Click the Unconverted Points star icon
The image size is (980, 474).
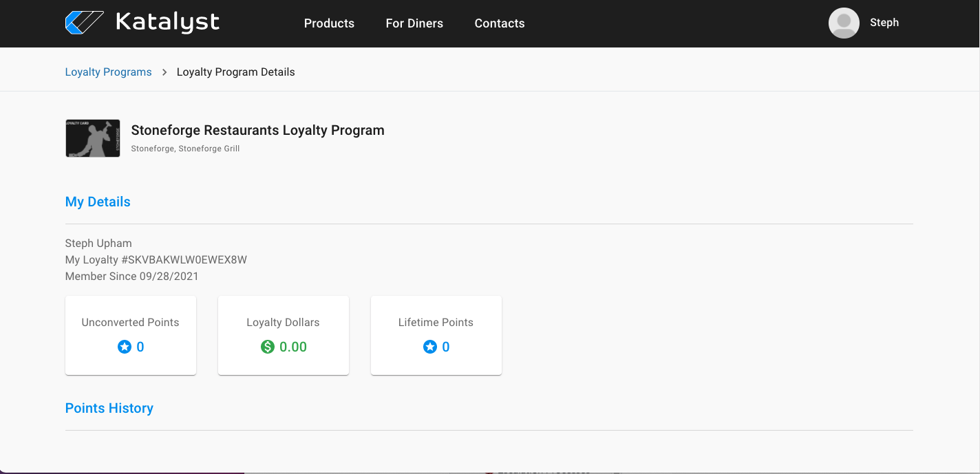124,347
